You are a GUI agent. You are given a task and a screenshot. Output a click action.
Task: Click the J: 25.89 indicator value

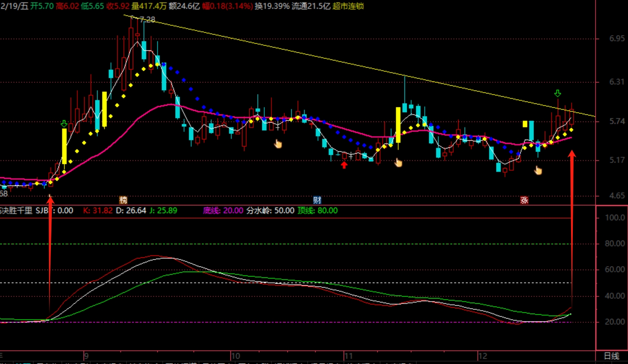tap(163, 210)
